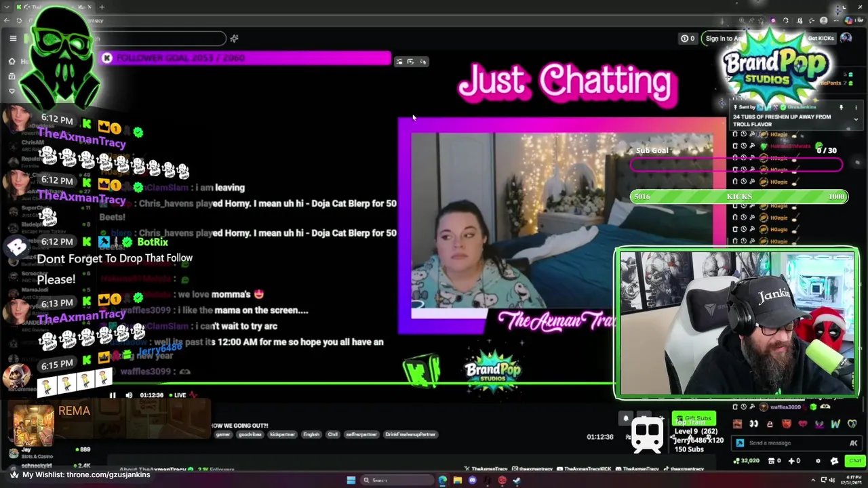
Task: Click the lock emote in quick emotes
Action: click(770, 424)
